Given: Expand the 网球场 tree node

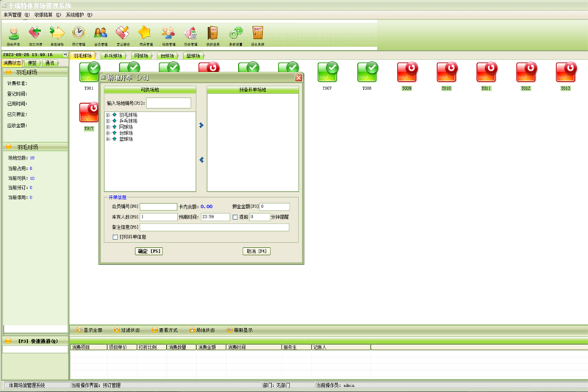Looking at the screenshot, I should (x=107, y=127).
